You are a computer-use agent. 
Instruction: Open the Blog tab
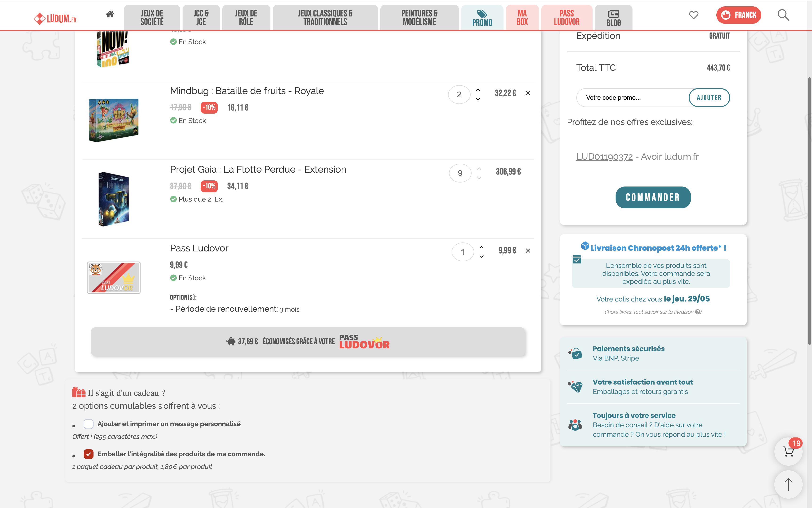(613, 17)
